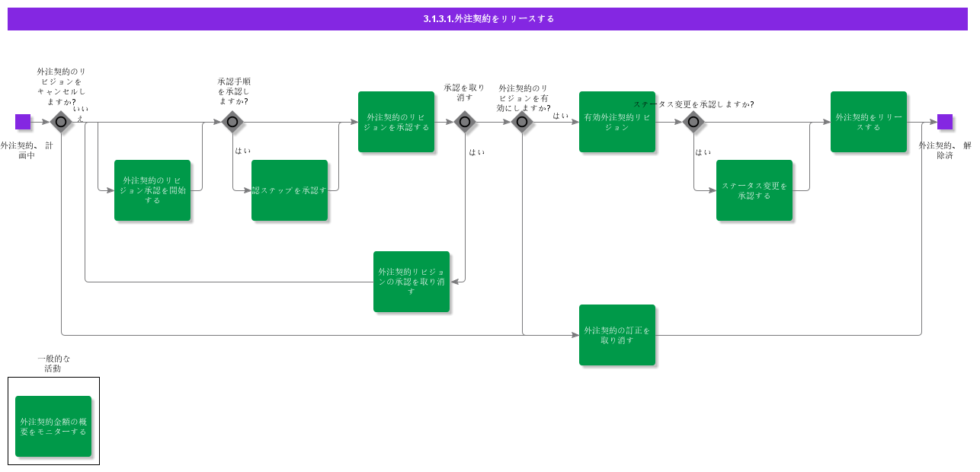
Task: Click the 外注契約リビジョンの承認を取り消す box
Action: tap(412, 282)
